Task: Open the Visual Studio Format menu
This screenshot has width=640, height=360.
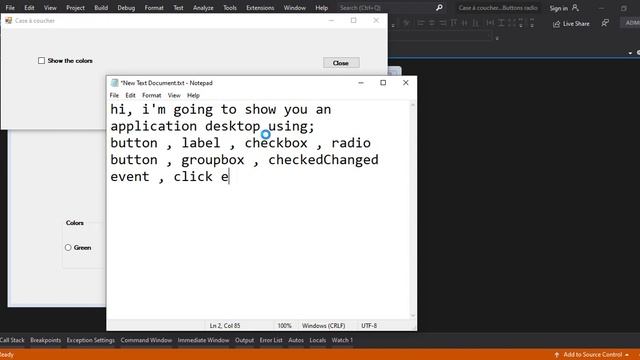Action: (x=154, y=8)
